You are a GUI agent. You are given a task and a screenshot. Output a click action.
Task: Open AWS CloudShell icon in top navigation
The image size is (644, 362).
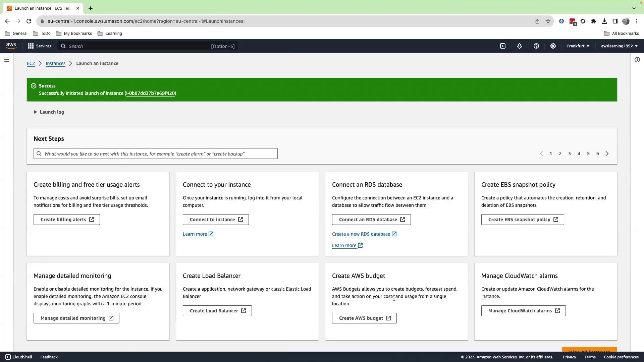502,46
